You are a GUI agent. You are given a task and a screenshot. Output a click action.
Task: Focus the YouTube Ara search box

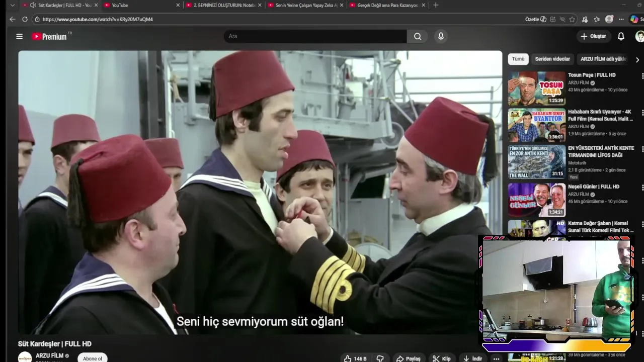point(315,36)
